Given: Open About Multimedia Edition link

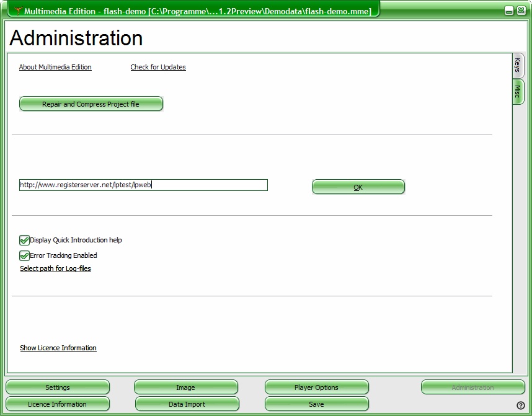Looking at the screenshot, I should pos(55,67).
